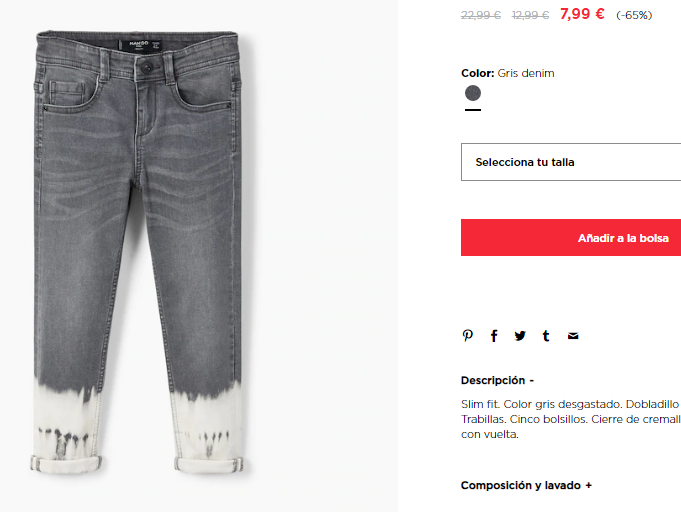Expand Composición y lavado section
This screenshot has height=512, width=681.
point(526,485)
